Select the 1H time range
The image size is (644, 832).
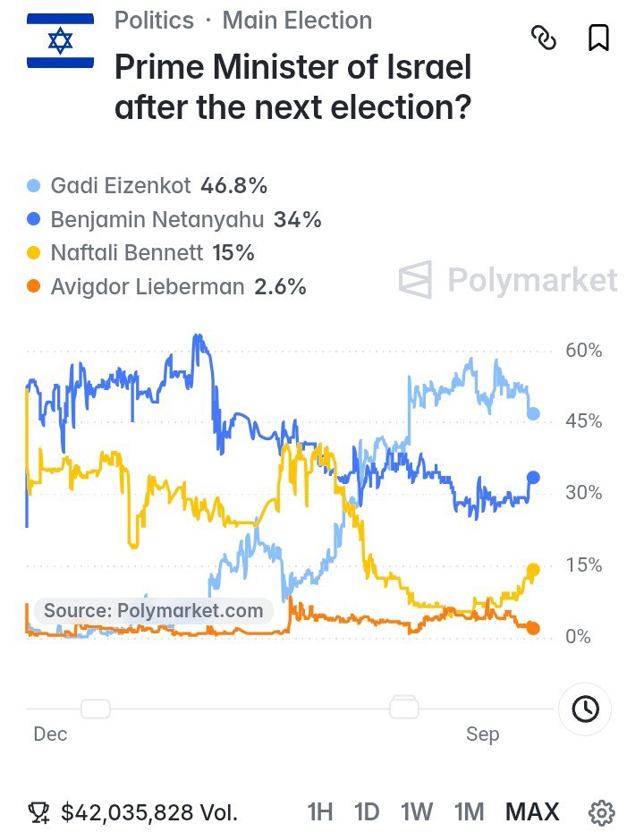coord(320,811)
